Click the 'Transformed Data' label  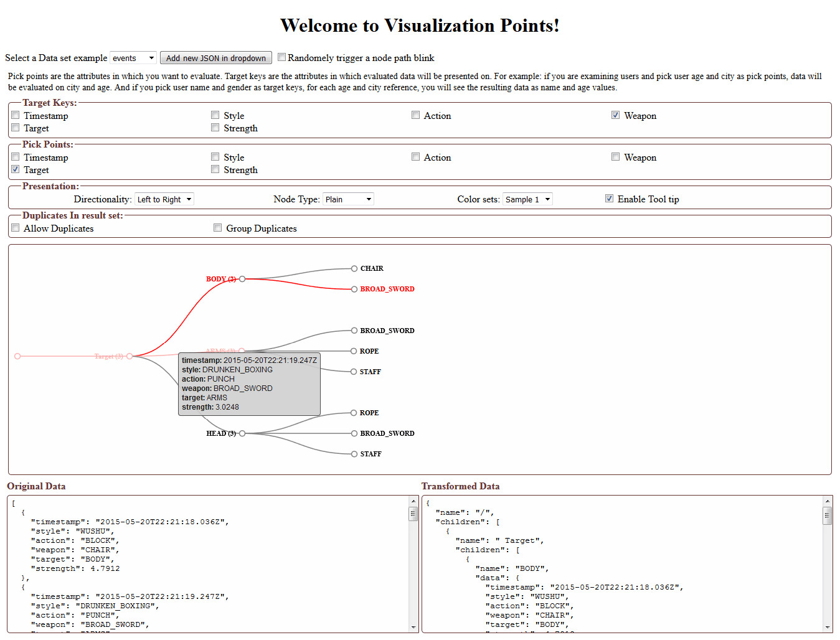click(x=460, y=486)
